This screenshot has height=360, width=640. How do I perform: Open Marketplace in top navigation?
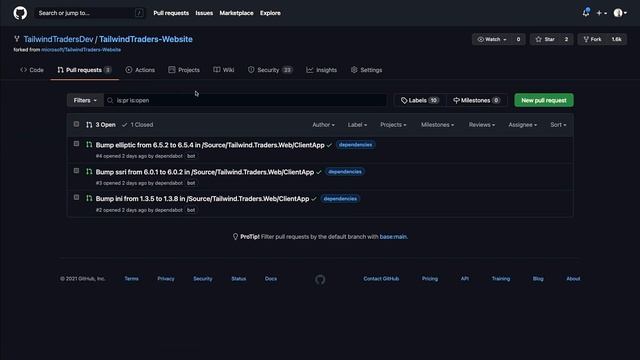point(236,13)
